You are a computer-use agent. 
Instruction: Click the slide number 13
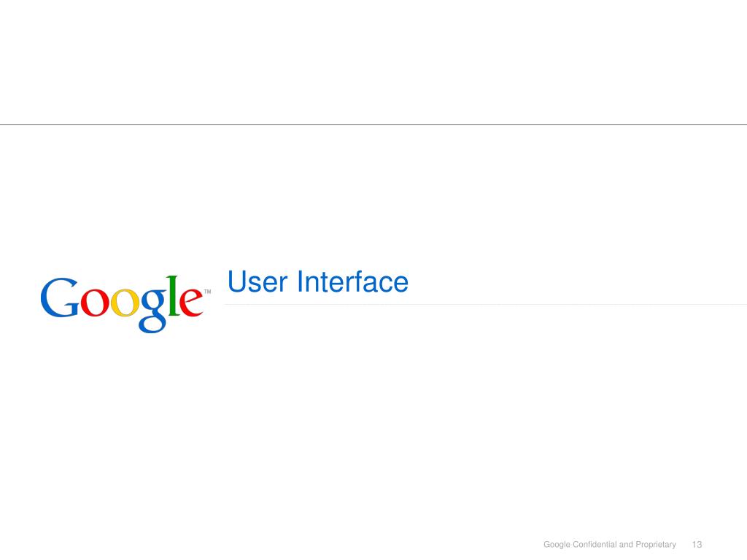tap(697, 544)
